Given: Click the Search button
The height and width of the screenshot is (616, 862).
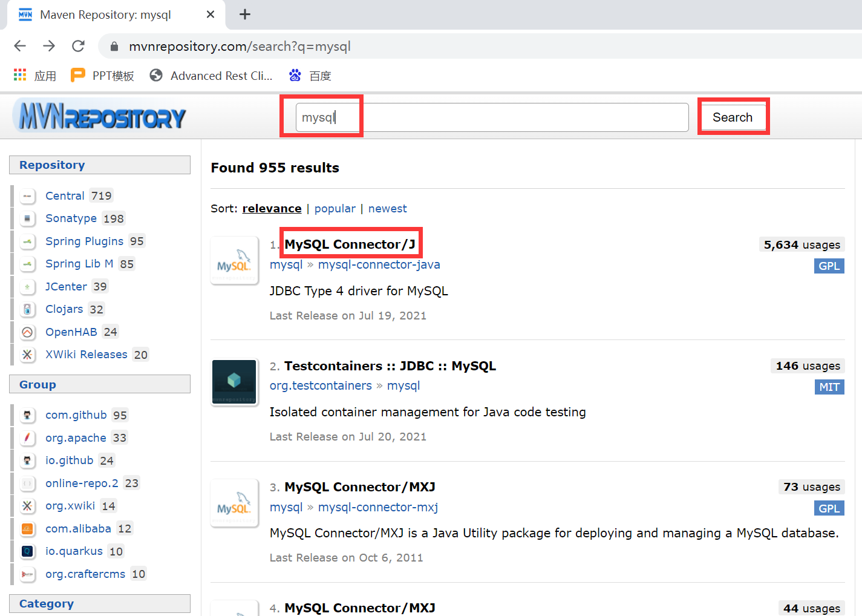Looking at the screenshot, I should pos(733,117).
